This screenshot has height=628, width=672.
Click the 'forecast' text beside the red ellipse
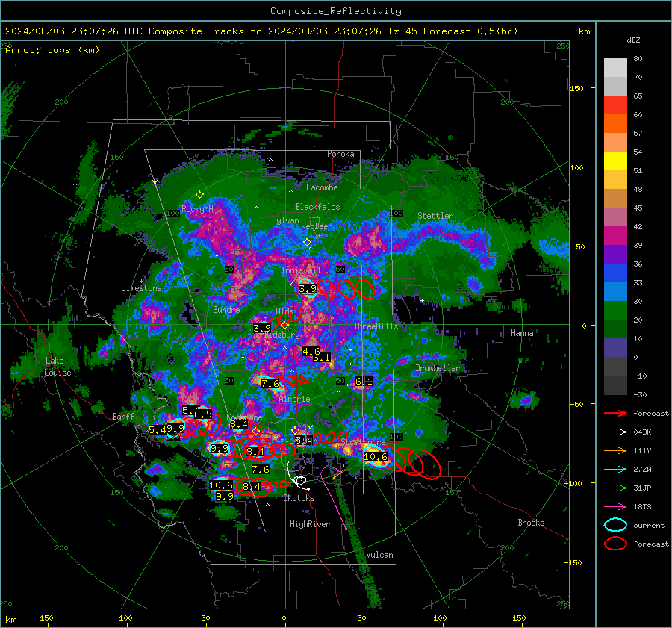click(651, 544)
